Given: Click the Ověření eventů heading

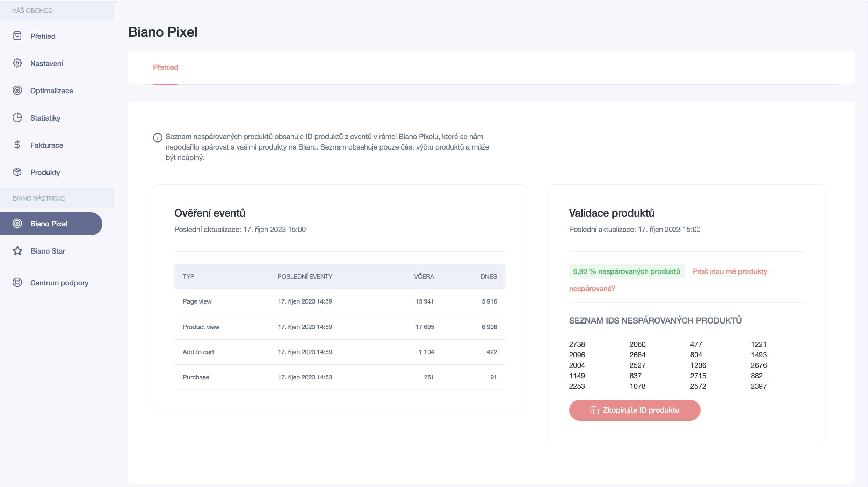Looking at the screenshot, I should point(210,213).
